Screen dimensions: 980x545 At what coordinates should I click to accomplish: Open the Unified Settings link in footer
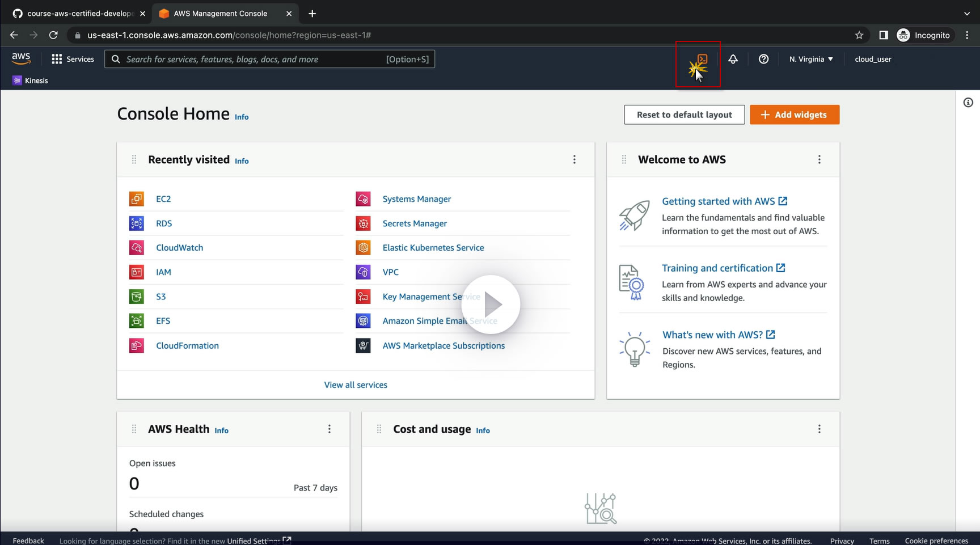pyautogui.click(x=259, y=540)
